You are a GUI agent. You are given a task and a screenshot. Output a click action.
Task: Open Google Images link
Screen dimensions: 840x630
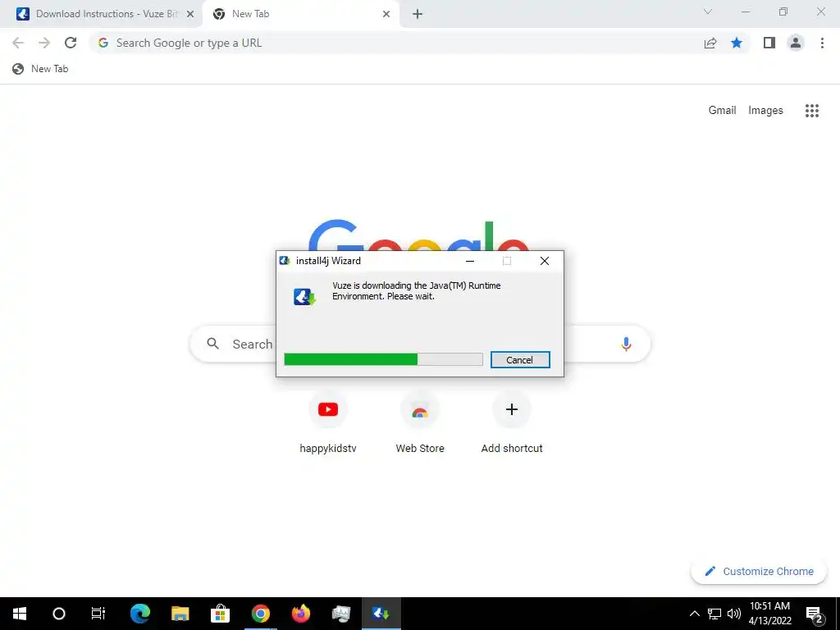pyautogui.click(x=765, y=111)
